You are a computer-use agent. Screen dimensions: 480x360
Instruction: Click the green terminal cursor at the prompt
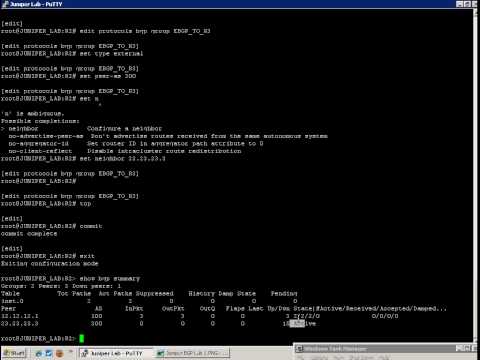82,338
